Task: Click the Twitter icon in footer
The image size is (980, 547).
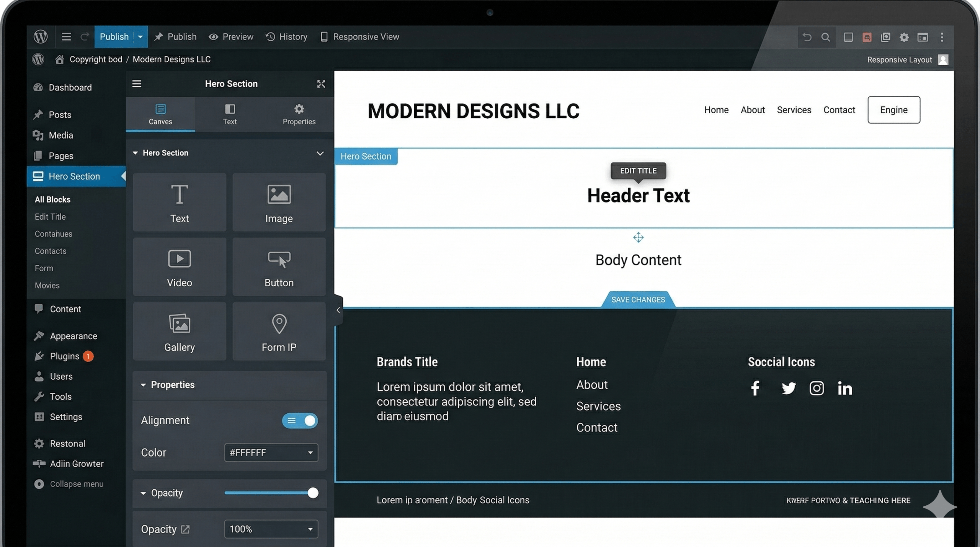Action: point(788,388)
